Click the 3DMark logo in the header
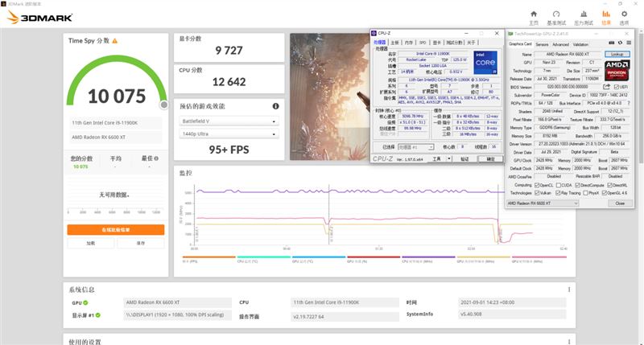The width and height of the screenshot is (644, 345). tap(39, 18)
